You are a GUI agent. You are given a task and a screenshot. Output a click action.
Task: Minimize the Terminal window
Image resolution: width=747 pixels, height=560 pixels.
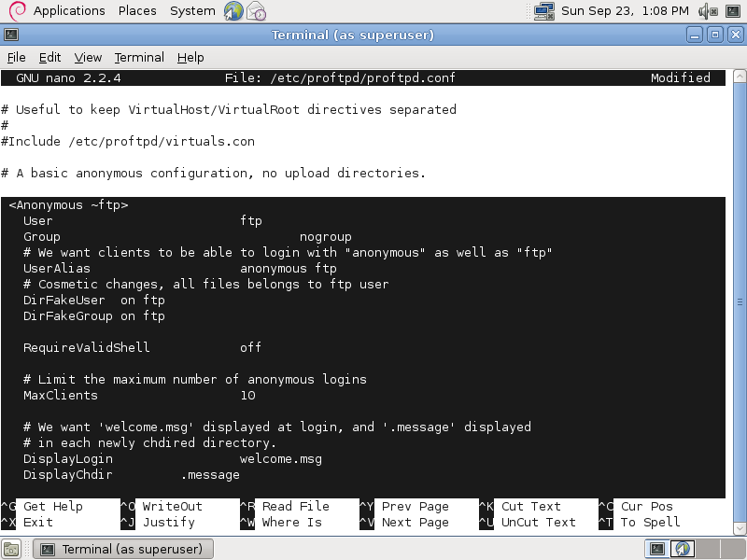(695, 35)
